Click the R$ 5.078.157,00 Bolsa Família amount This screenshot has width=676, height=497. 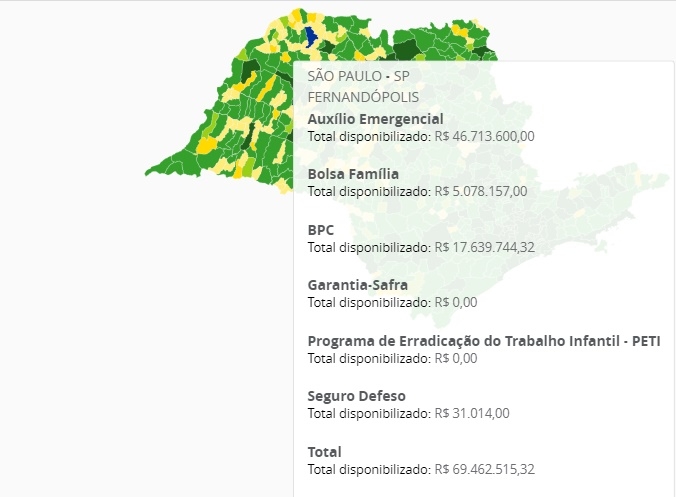(482, 191)
